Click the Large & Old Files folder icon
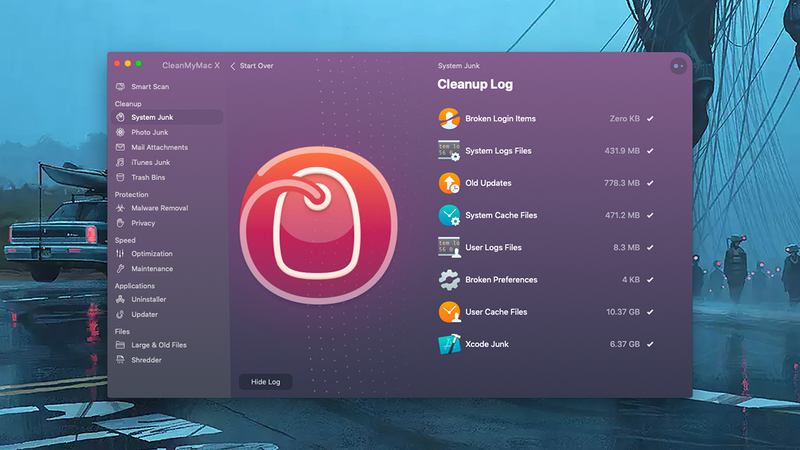The image size is (800, 450). [x=120, y=345]
